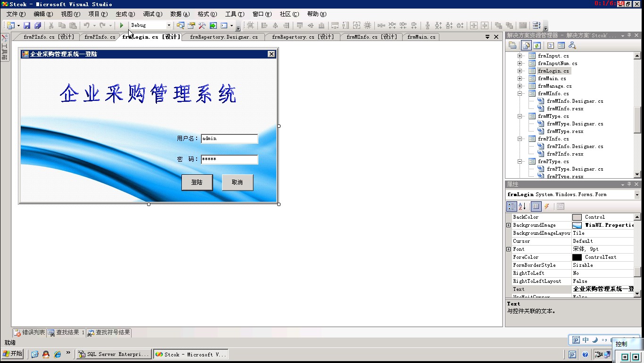Switch to the 错误列表 bottom tab
The height and width of the screenshot is (363, 644).
point(30,333)
